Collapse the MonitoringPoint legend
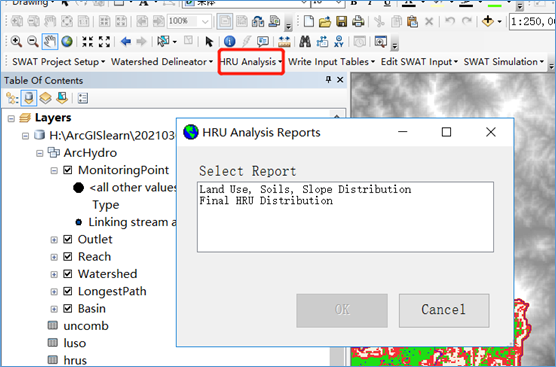 coord(54,171)
